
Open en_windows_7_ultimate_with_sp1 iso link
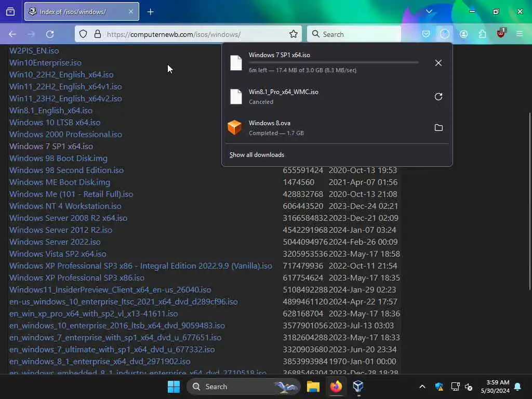coord(112,350)
